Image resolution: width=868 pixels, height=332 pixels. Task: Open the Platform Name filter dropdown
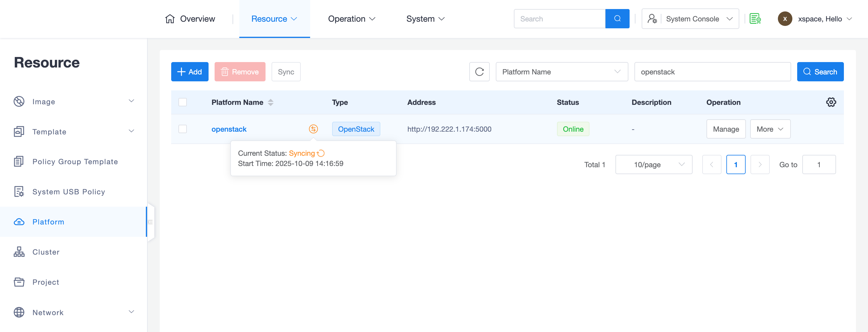[x=561, y=72]
